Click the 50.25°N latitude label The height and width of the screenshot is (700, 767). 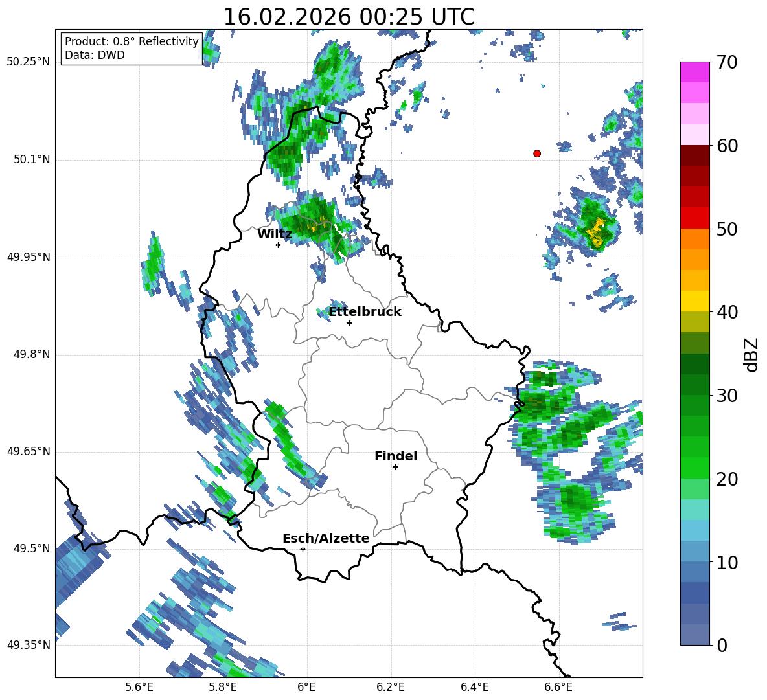tap(29, 62)
